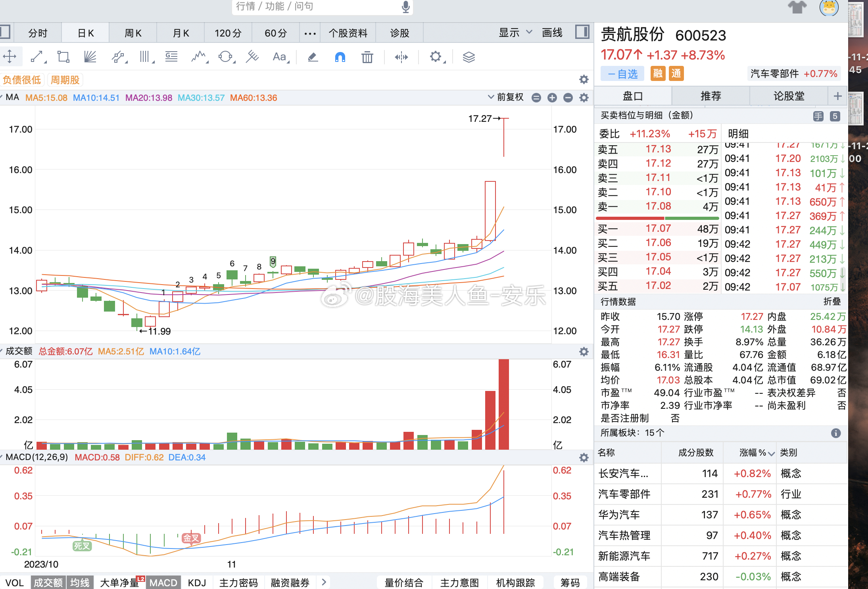Screen dimensions: 868x589
Task: Select the rectangle drawing tool
Action: pyautogui.click(x=63, y=56)
